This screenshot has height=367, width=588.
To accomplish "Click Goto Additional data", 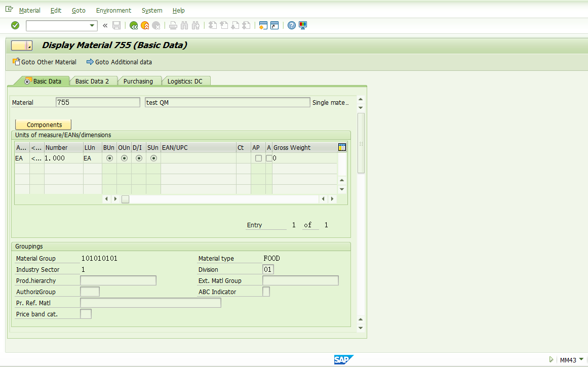I will (x=123, y=62).
